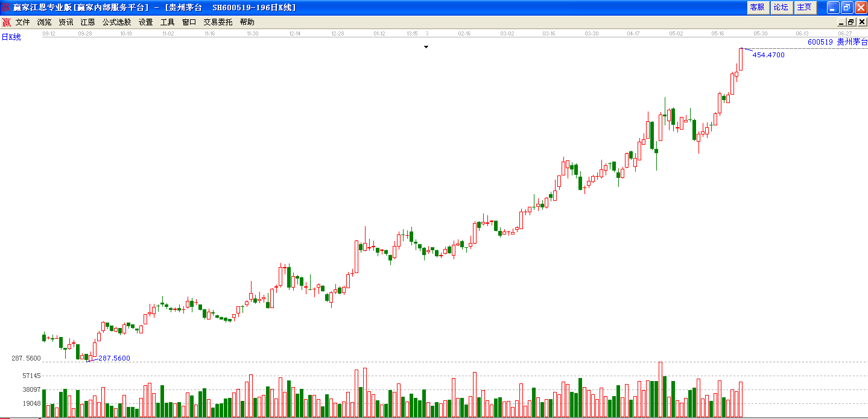Click the 19048 volume axis value
868x419 pixels.
pyautogui.click(x=31, y=404)
